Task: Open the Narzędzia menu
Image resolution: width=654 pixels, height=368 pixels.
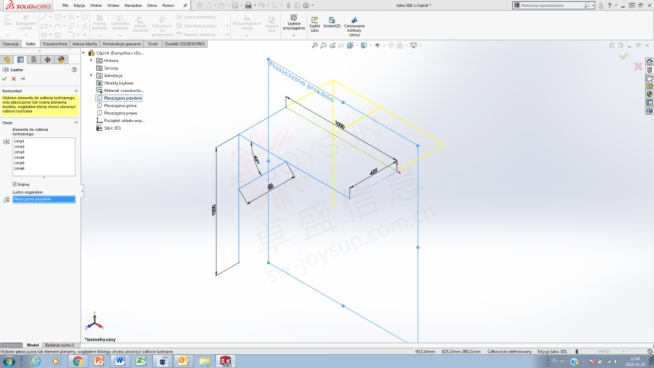Action: tap(133, 5)
